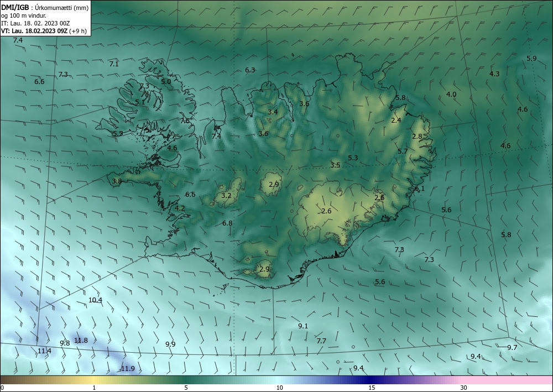Click the color scale tick label 10

tap(280, 388)
